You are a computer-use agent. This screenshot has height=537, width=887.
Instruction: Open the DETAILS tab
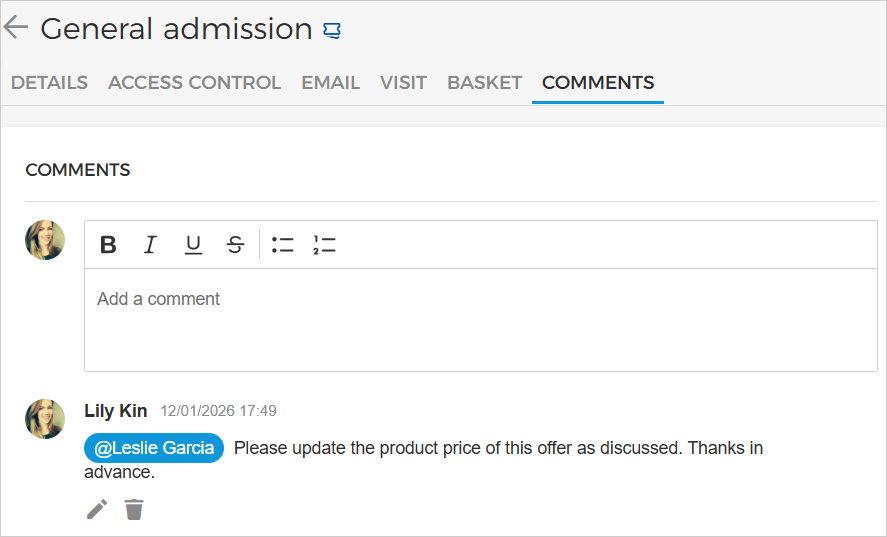[x=49, y=83]
